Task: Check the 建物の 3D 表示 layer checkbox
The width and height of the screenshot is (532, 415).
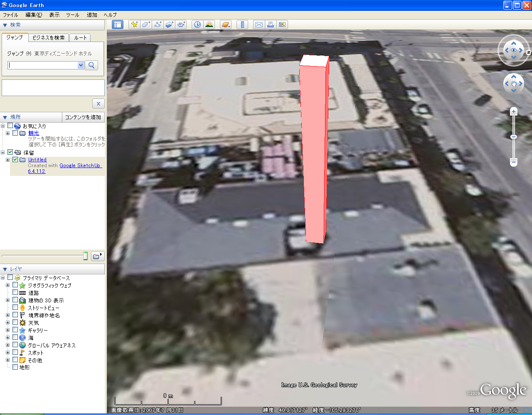Action: click(15, 300)
